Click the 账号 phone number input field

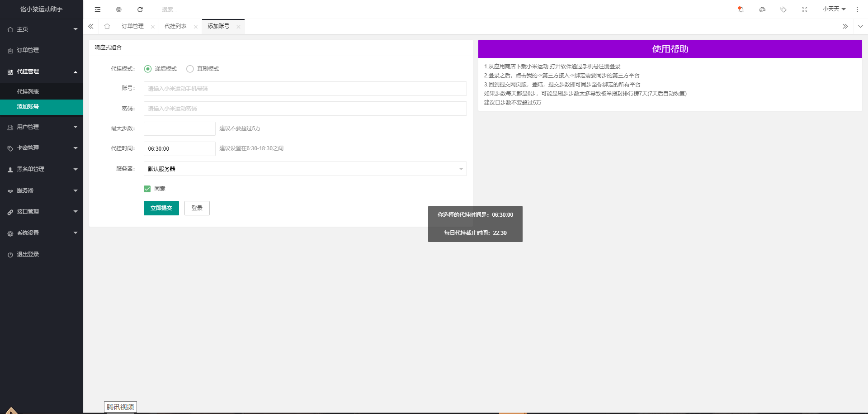click(305, 89)
